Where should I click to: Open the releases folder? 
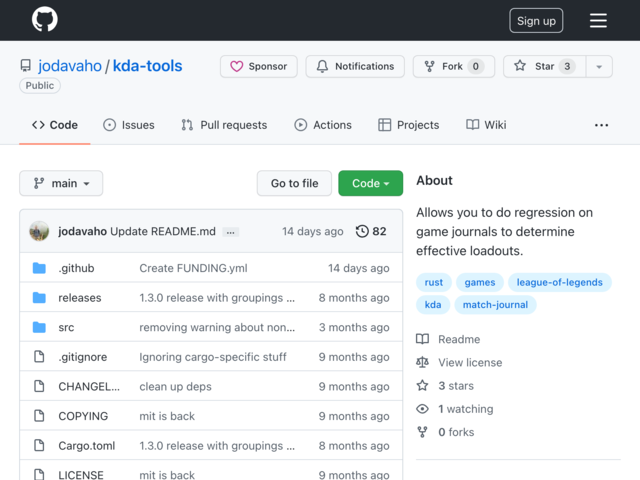pyautogui.click(x=80, y=298)
